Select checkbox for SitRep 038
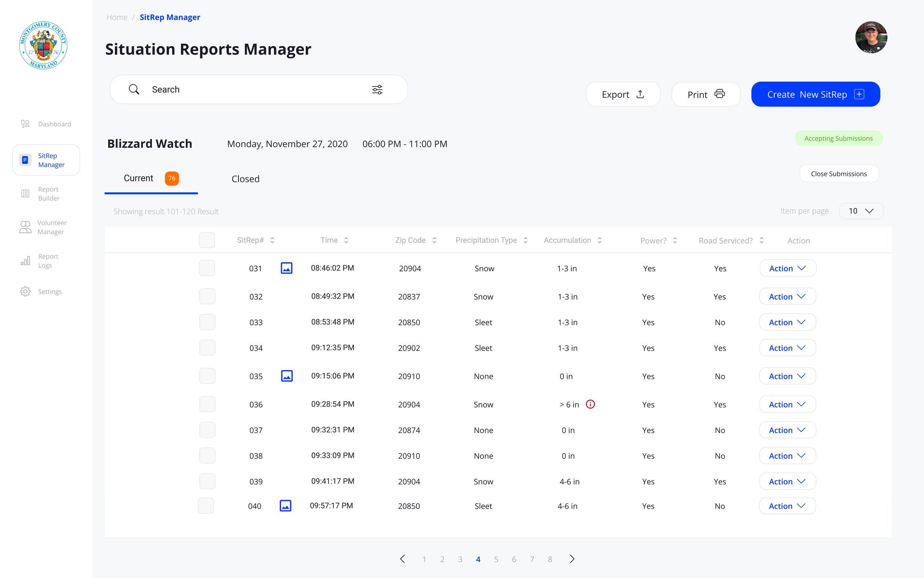Screen dimensions: 924x578 [x=207, y=455]
